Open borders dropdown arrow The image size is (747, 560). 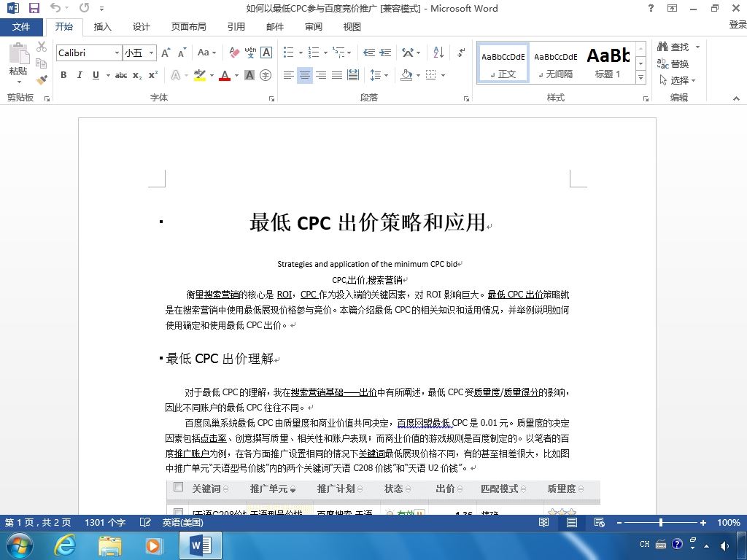(443, 75)
